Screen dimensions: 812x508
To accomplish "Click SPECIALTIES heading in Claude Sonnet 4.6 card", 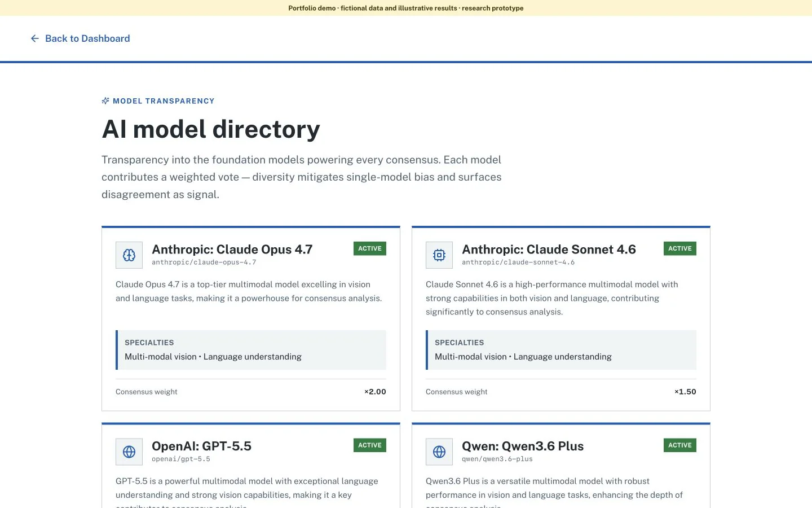I will tap(460, 343).
